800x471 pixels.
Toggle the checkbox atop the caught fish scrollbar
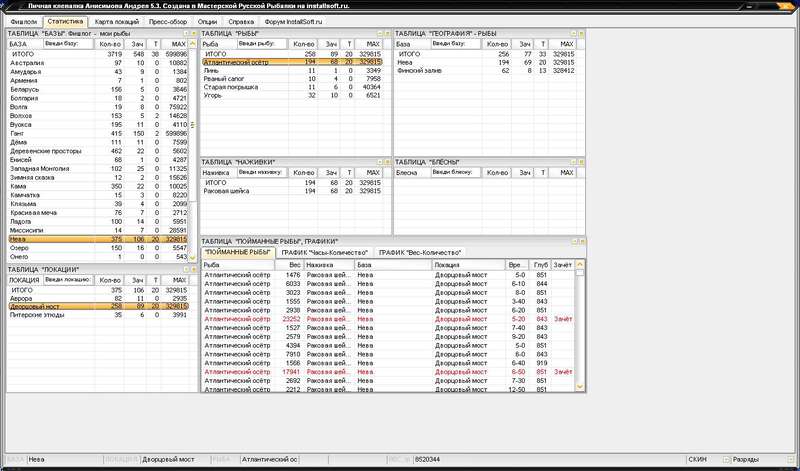(x=580, y=272)
